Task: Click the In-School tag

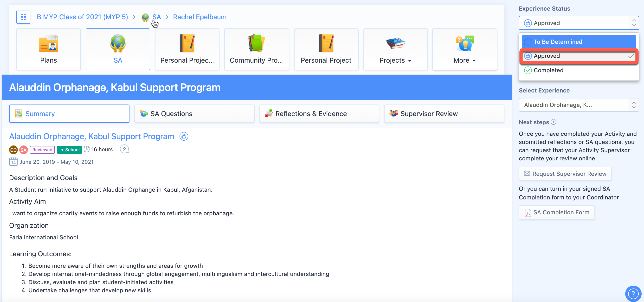Action: 69,150
